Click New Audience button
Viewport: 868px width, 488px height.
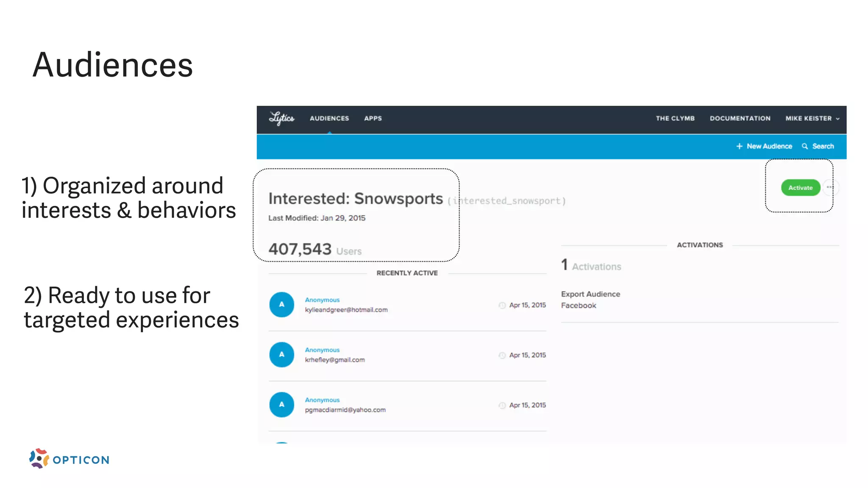click(764, 146)
